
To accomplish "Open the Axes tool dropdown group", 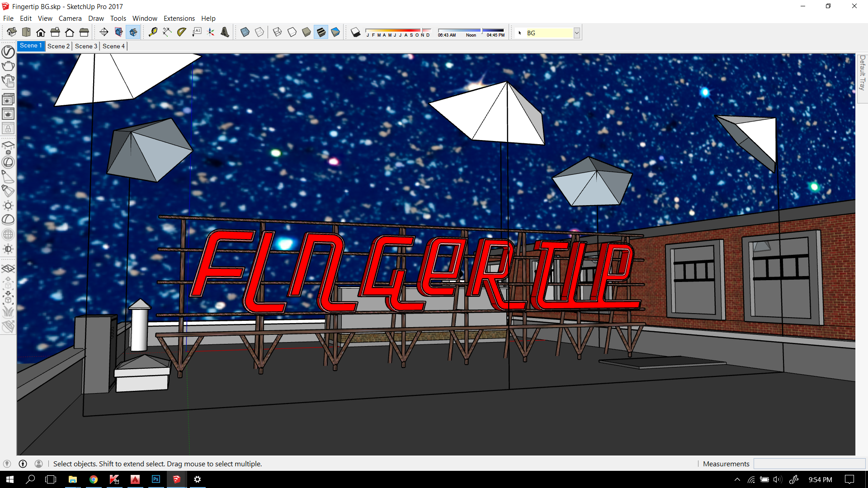I will tap(211, 32).
